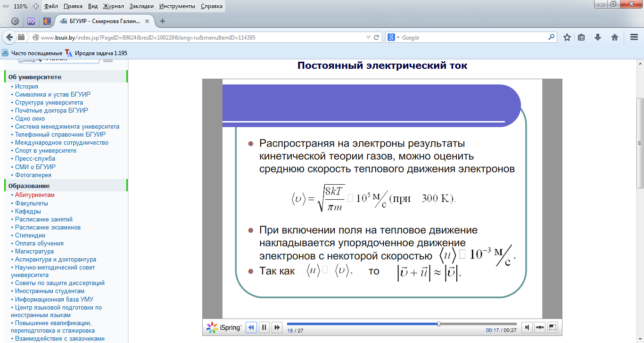This screenshot has width=644, height=343.
Task: Open the История link
Action: click(26, 87)
